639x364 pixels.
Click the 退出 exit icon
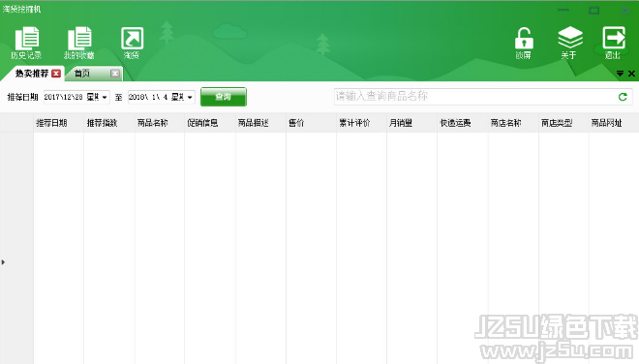click(x=613, y=43)
